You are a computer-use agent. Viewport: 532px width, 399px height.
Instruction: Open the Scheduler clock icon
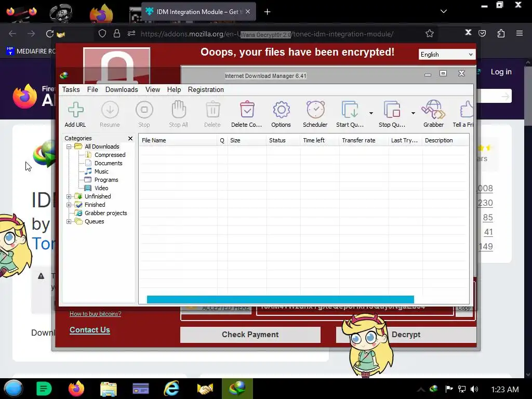[x=315, y=109]
